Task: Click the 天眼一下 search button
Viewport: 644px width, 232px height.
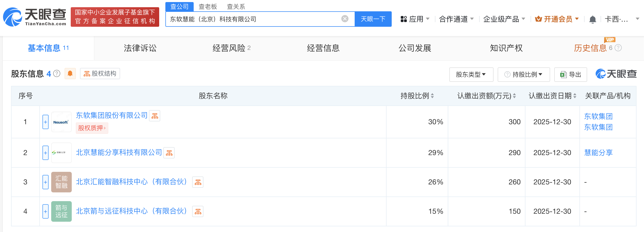Action: tap(373, 19)
